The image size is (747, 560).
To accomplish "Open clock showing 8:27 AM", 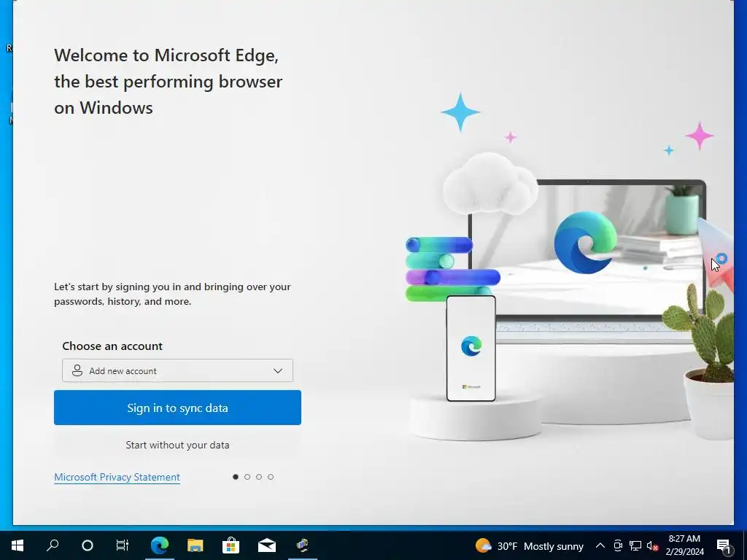I will pos(684,545).
